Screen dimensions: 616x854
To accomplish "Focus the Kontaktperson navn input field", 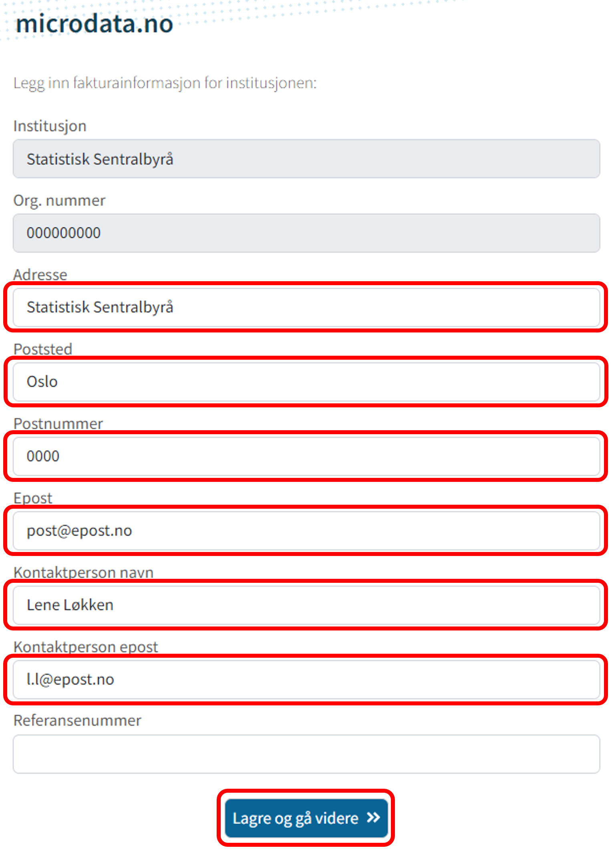I will pos(306,605).
